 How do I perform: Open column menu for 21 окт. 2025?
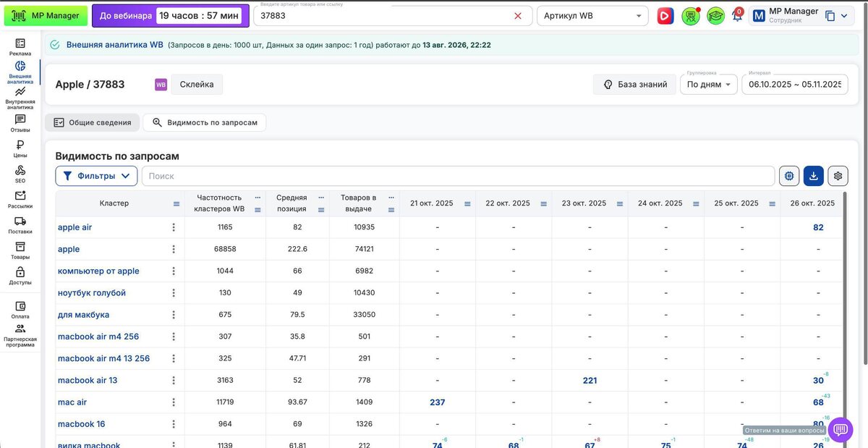coord(467,204)
